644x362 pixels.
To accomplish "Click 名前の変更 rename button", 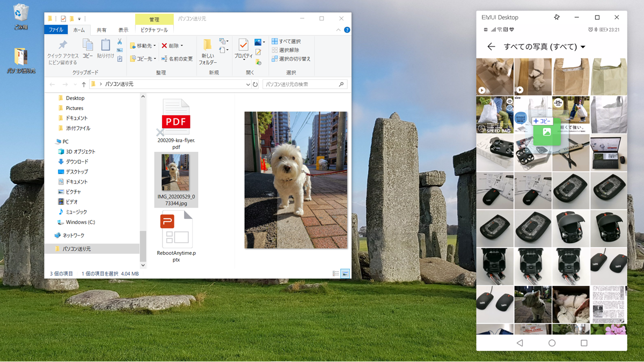I will [x=177, y=59].
